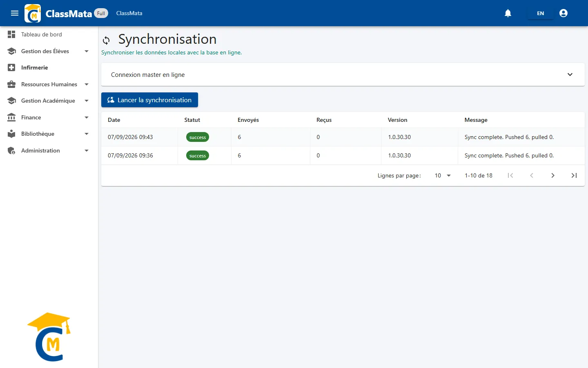Open the Infirmerie menu item
588x368 pixels.
pyautogui.click(x=49, y=67)
